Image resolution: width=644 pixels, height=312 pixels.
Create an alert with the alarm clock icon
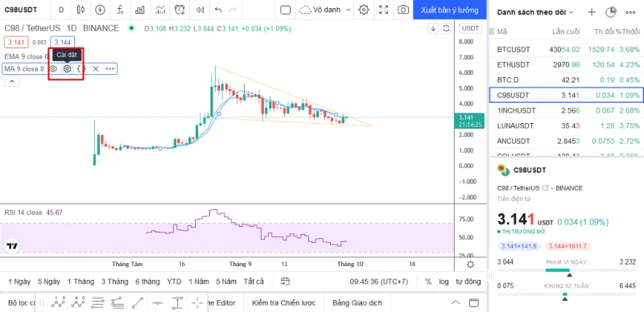tap(180, 10)
